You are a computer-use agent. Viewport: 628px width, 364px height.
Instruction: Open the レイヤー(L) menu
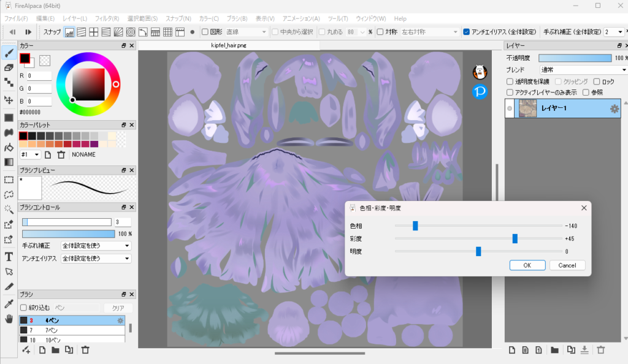pos(74,19)
